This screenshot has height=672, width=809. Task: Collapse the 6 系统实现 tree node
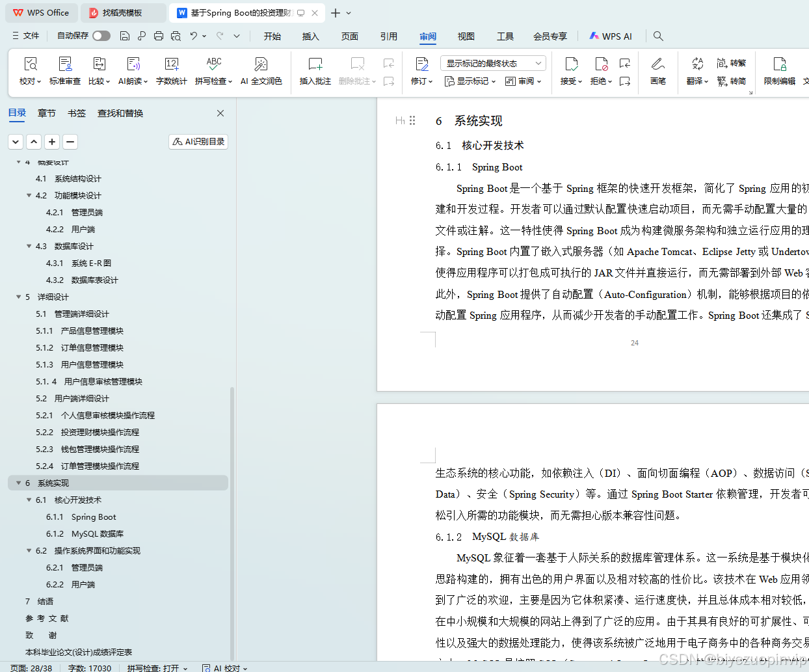click(x=18, y=483)
